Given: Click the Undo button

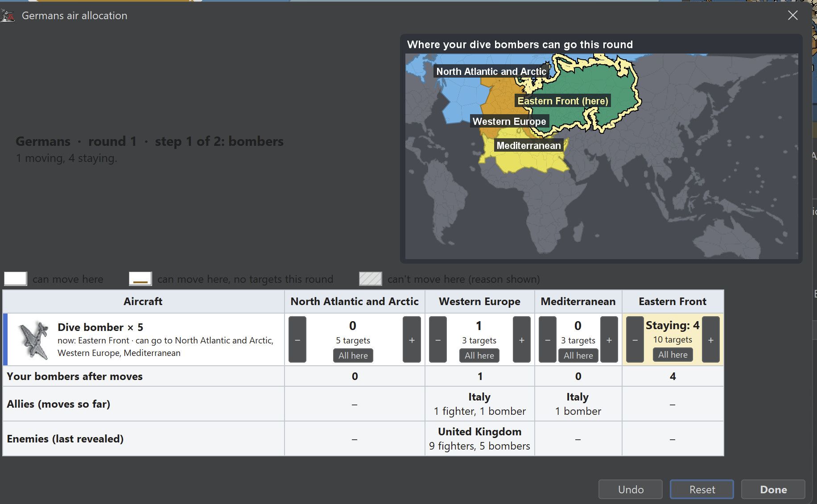Looking at the screenshot, I should point(631,489).
